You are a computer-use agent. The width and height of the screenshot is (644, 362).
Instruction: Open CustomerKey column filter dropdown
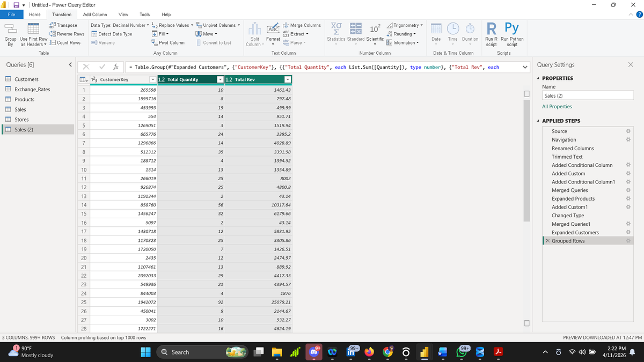coord(152,79)
